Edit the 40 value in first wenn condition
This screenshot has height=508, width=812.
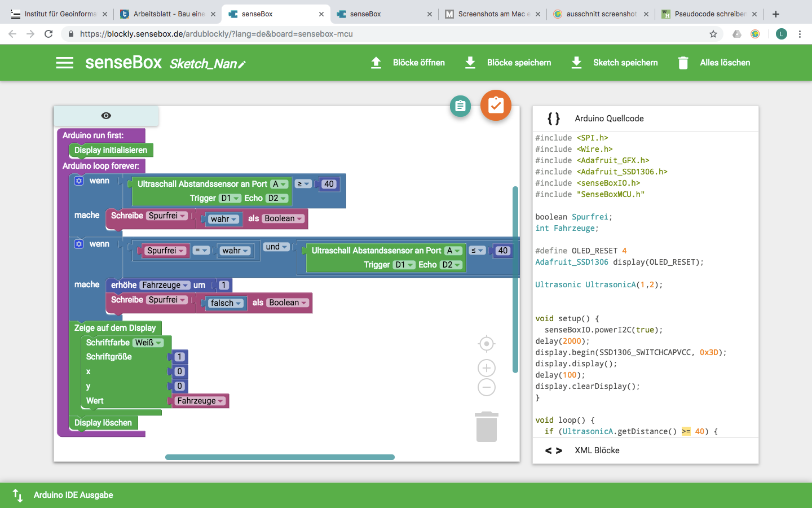[x=329, y=184]
